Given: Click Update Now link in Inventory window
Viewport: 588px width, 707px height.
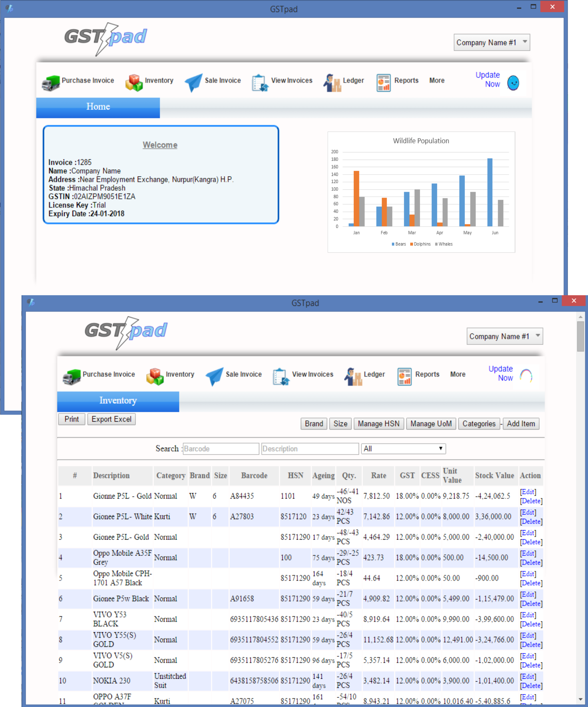Looking at the screenshot, I should [x=501, y=373].
